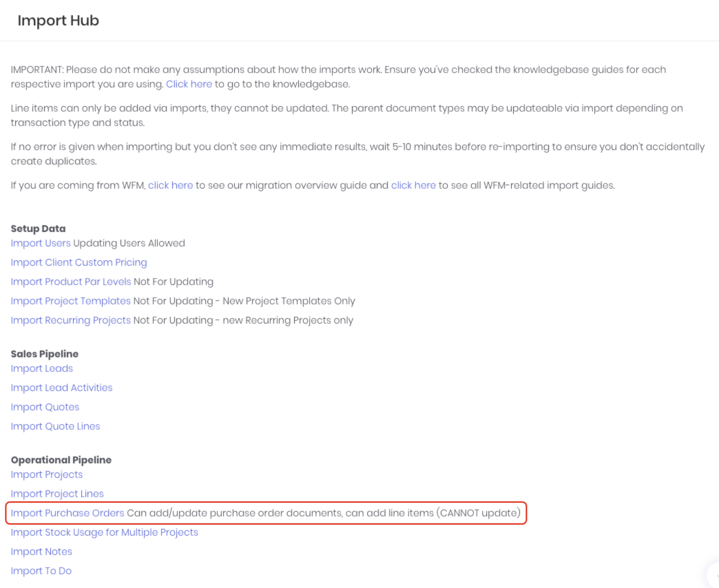The height and width of the screenshot is (588, 719).
Task: Open Import Project Templates link
Action: coord(71,301)
